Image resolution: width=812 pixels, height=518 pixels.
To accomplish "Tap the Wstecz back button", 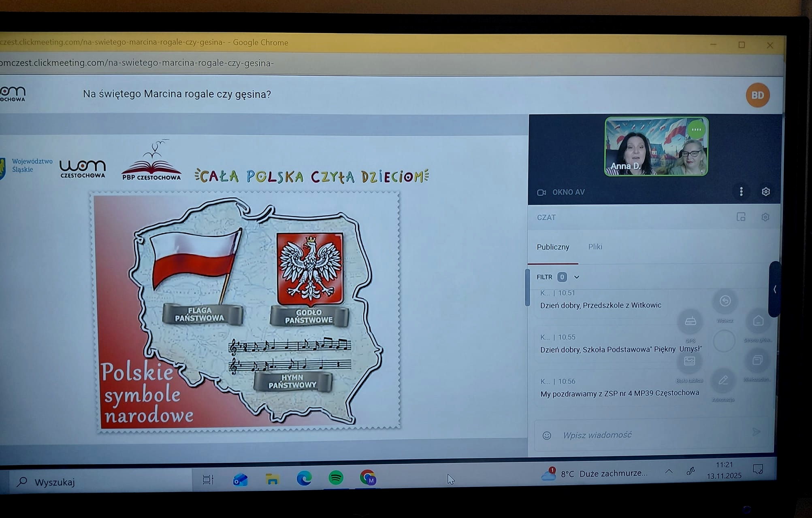I will 725,301.
